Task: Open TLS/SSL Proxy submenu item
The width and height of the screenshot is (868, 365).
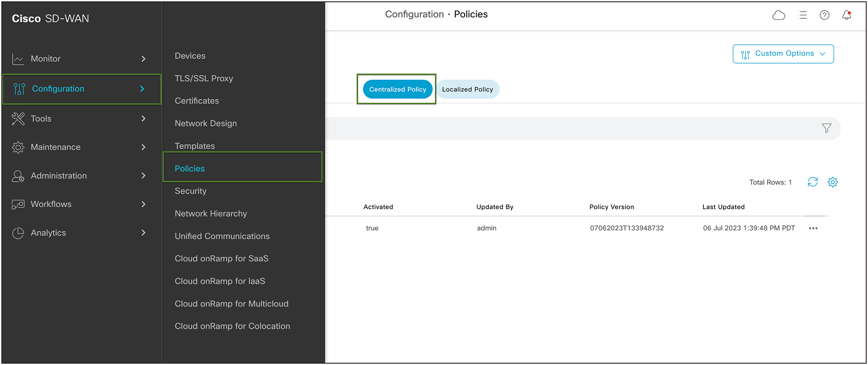Action: [204, 78]
